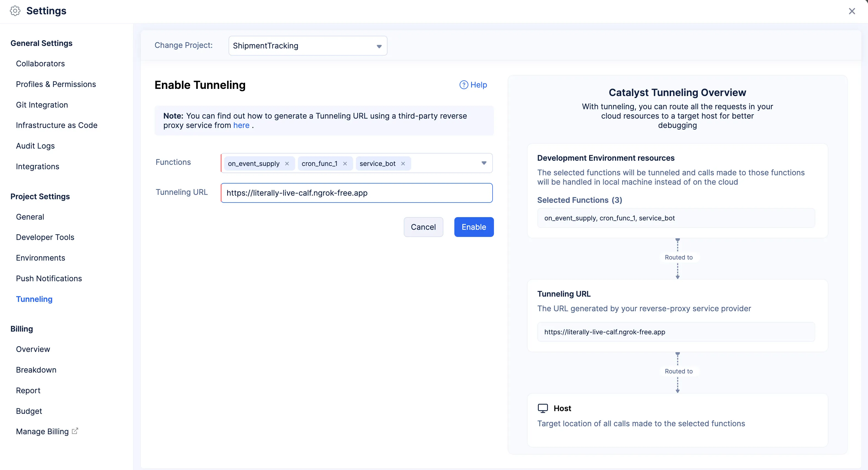The image size is (868, 470).
Task: Go to Git Integration
Action: tap(42, 105)
